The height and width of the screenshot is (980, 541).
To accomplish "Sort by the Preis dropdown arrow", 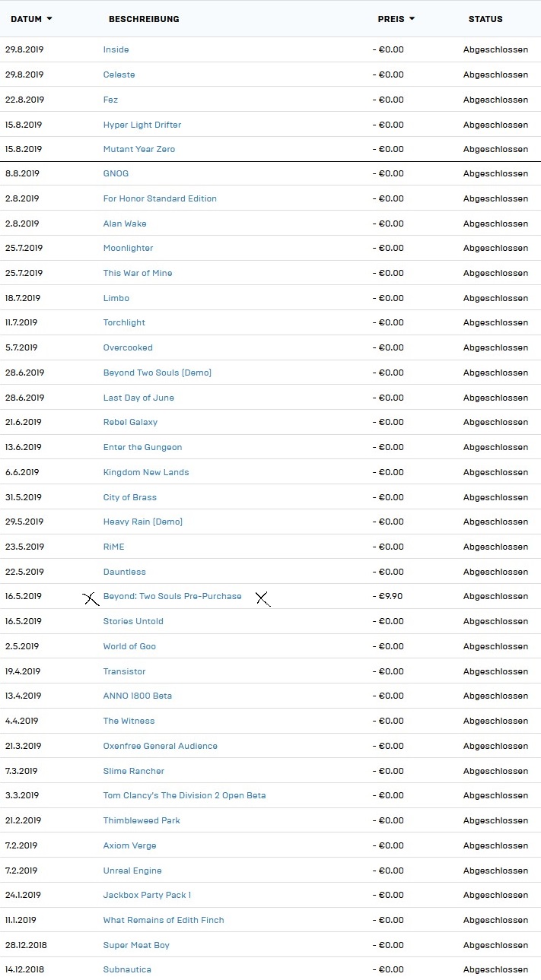I will coord(412,19).
